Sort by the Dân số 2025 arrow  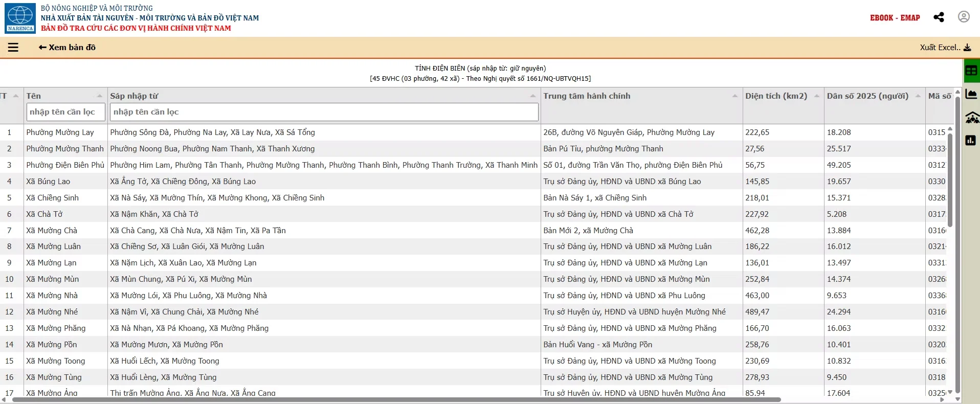918,96
